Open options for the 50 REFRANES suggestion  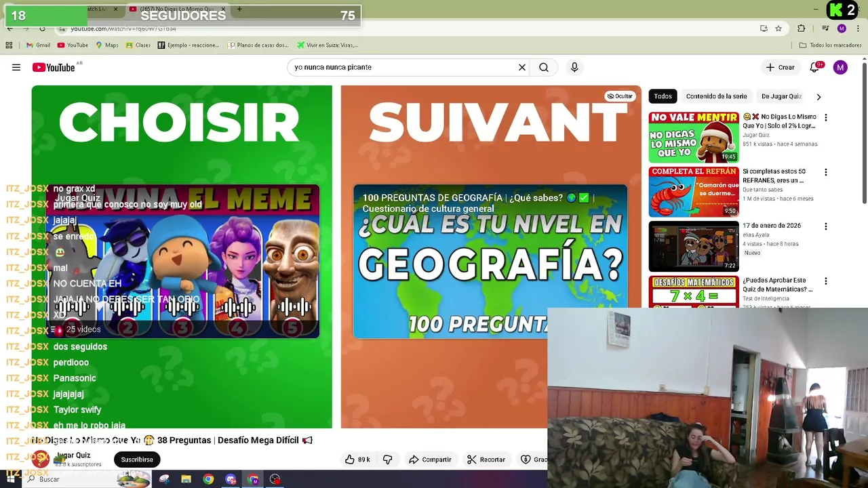tap(825, 172)
